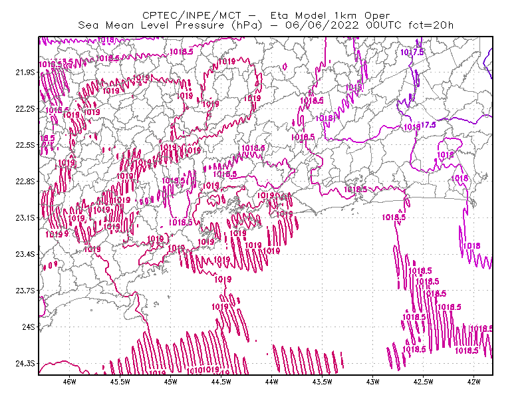The width and height of the screenshot is (532, 411).
Task: Click the 43.5W longitude axis label
Action: pos(322,382)
